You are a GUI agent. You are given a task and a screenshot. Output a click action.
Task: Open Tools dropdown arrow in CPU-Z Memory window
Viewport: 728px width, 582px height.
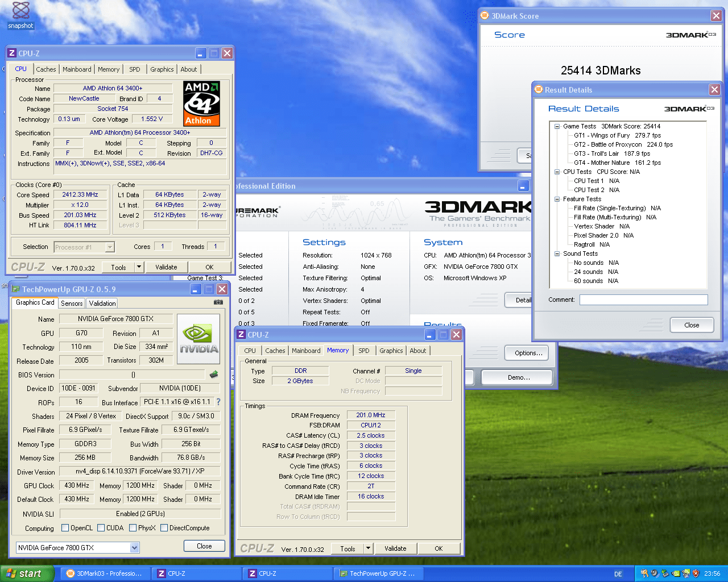[x=369, y=548]
